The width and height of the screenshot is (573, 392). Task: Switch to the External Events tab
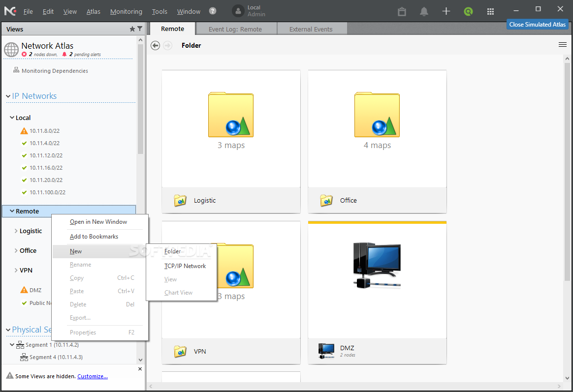(x=311, y=29)
